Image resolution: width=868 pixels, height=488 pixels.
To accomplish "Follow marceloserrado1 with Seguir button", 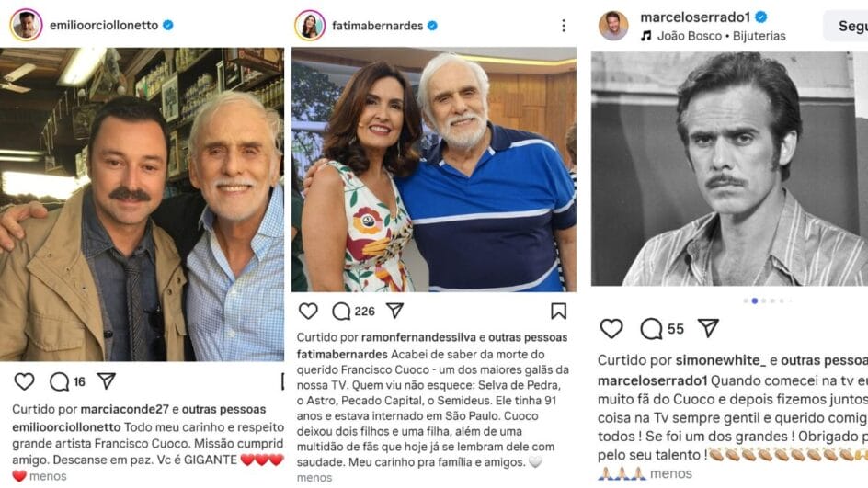I will (x=851, y=26).
